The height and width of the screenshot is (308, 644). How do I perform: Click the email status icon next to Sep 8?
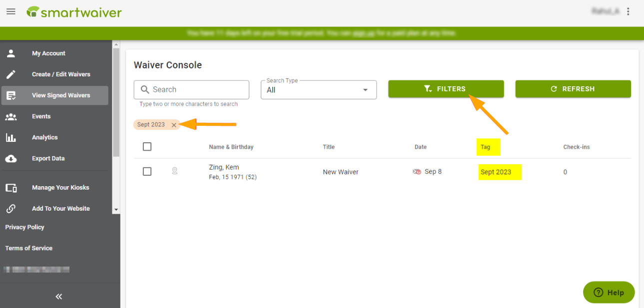417,172
